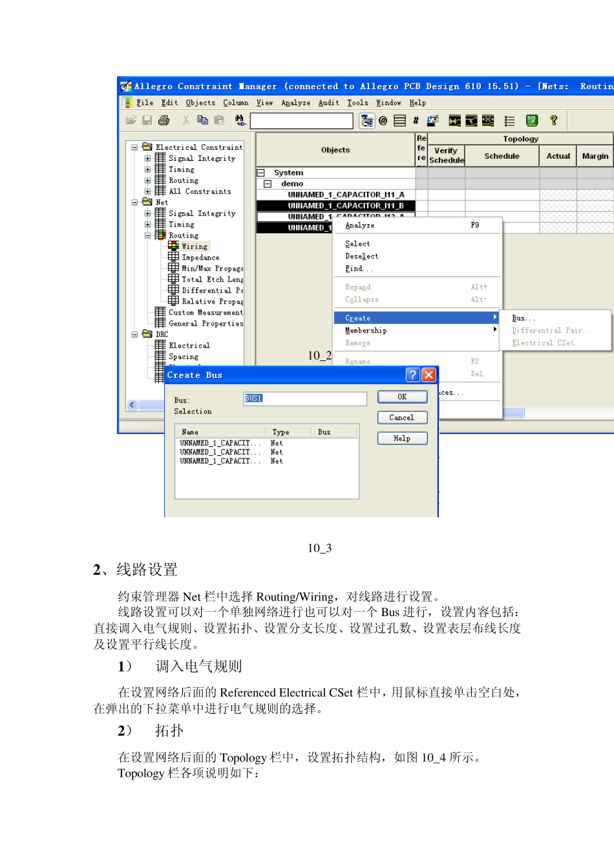
Task: Open the Tools menu
Action: click(x=357, y=103)
